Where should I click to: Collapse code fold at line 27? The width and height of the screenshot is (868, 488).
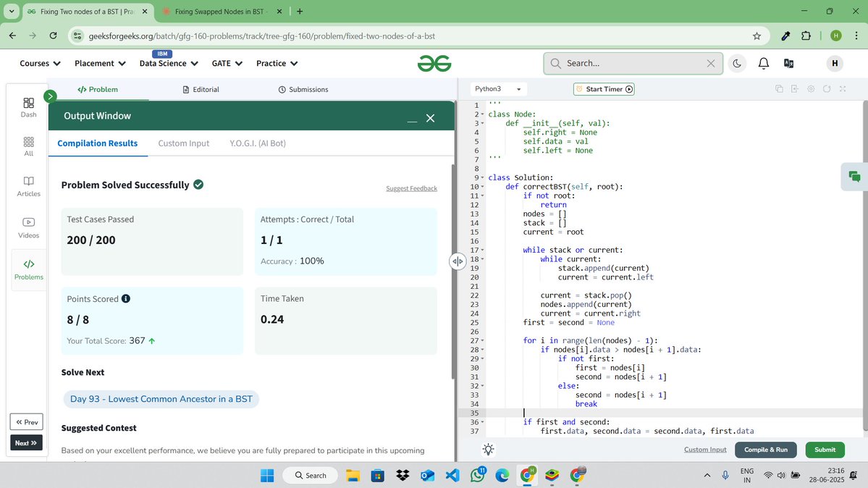pos(482,340)
